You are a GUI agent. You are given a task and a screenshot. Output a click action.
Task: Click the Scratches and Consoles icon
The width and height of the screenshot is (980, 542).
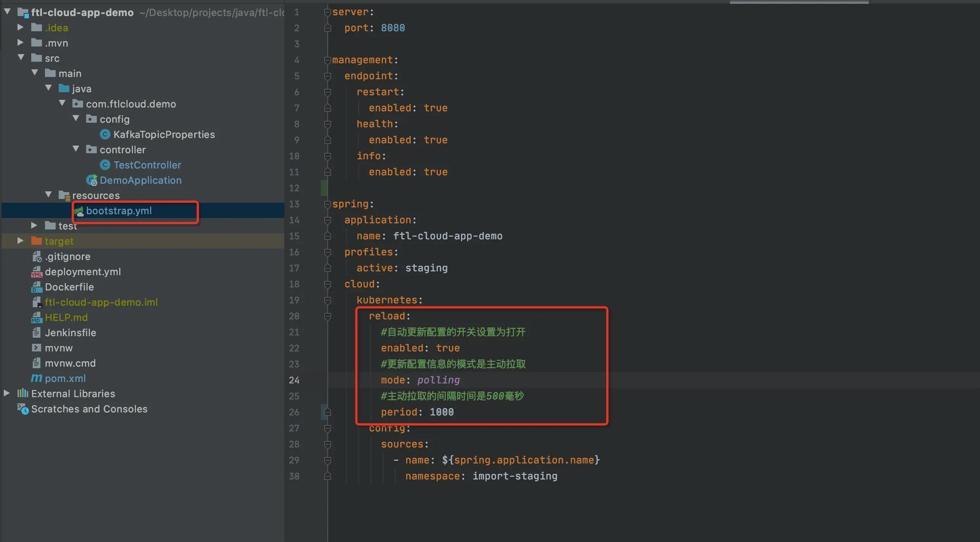point(23,409)
